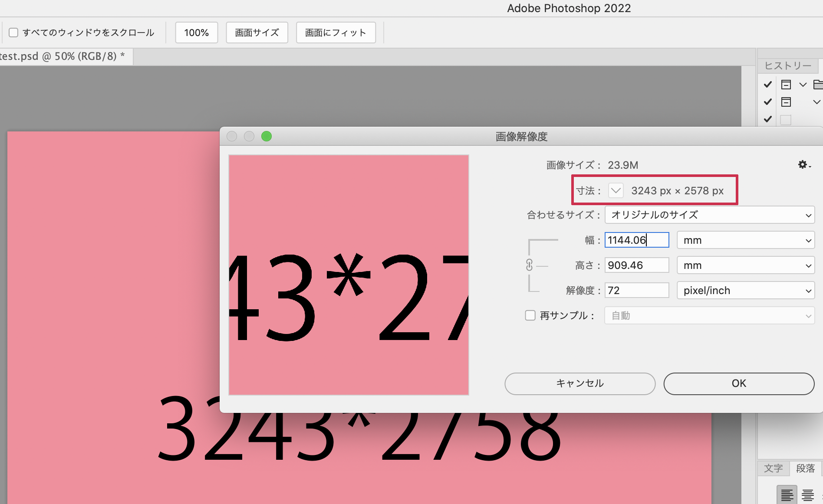Collapse the second actions row chevron
The width and height of the screenshot is (823, 504).
coord(817,102)
